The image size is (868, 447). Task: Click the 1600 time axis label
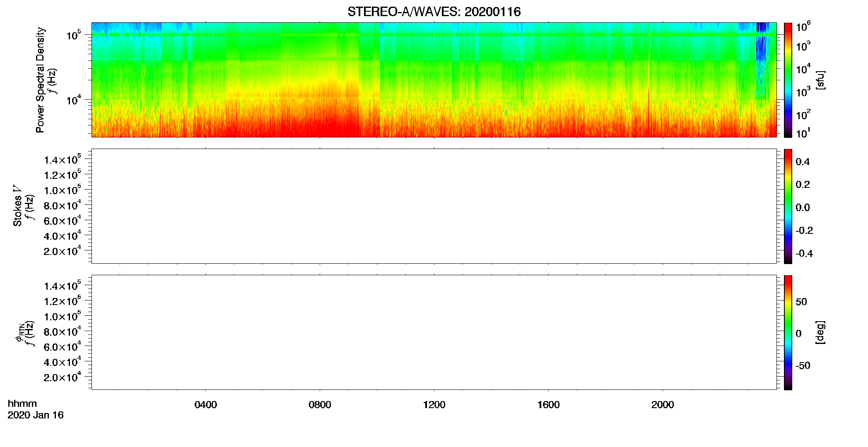tap(548, 405)
